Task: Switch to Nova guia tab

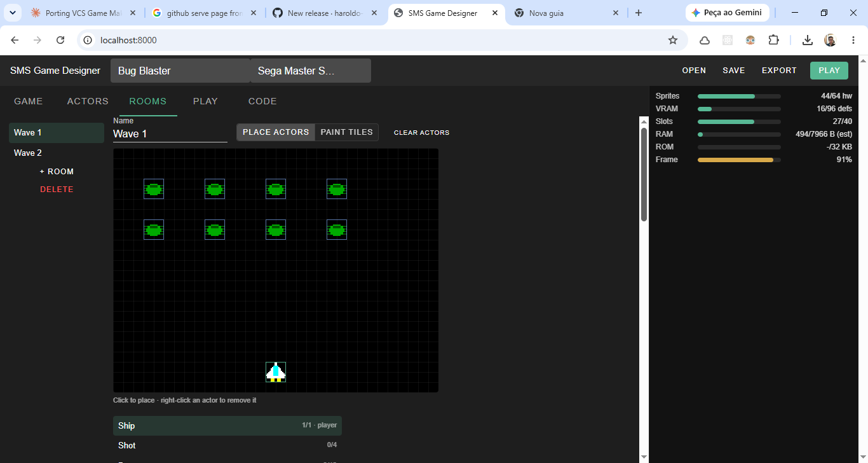Action: click(567, 13)
